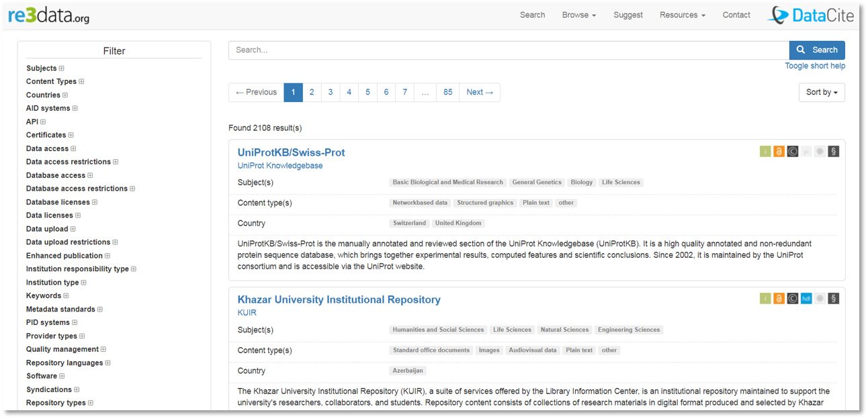Open the Browse menu in navbar
This screenshot has width=868, height=419.
[578, 15]
